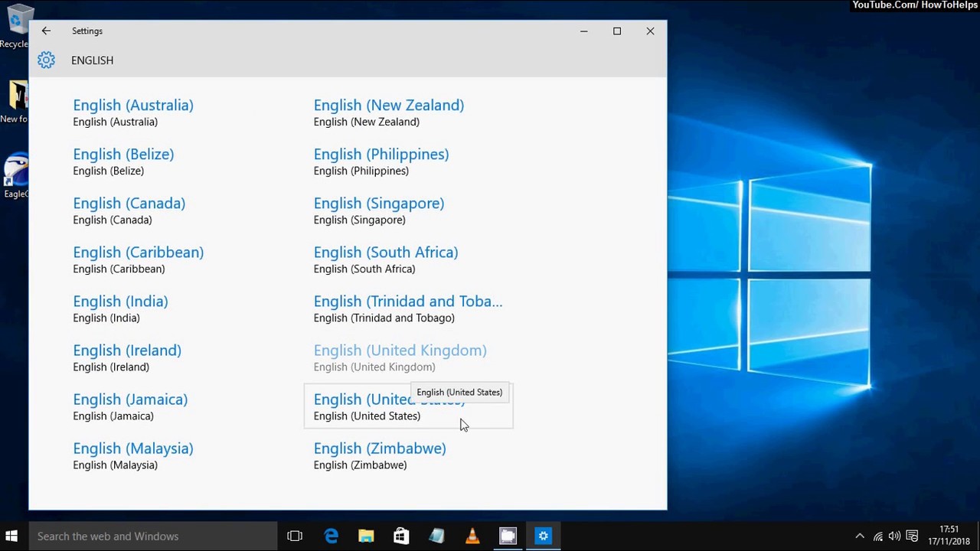Image resolution: width=980 pixels, height=551 pixels.
Task: Select English (Singapore) language option
Action: coord(379,210)
